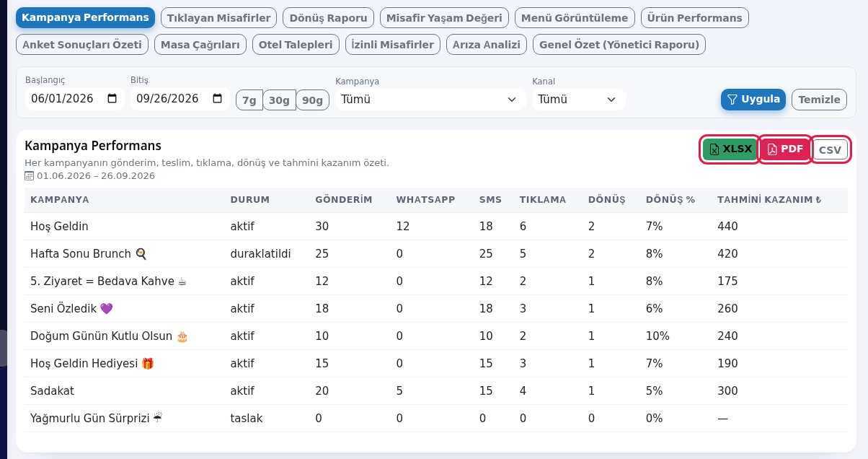Click the KAMPANYA column header
This screenshot has width=868, height=459.
[60, 200]
